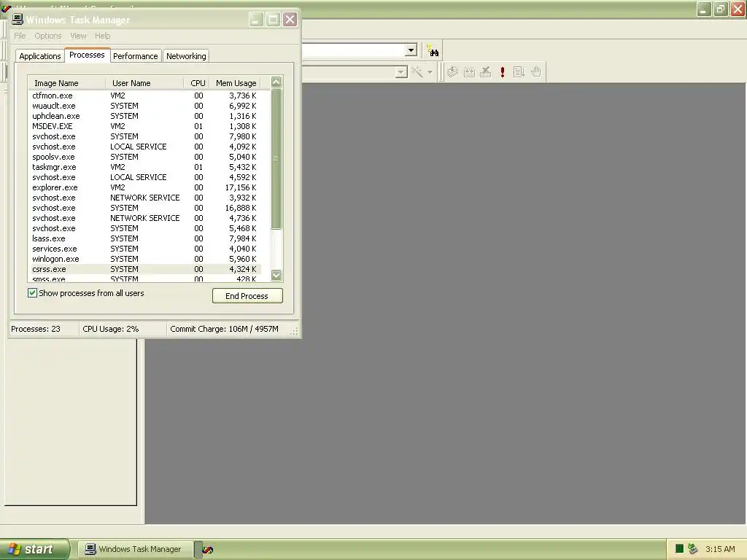The width and height of the screenshot is (747, 560).
Task: Click the hand breakpoint icon
Action: [536, 72]
